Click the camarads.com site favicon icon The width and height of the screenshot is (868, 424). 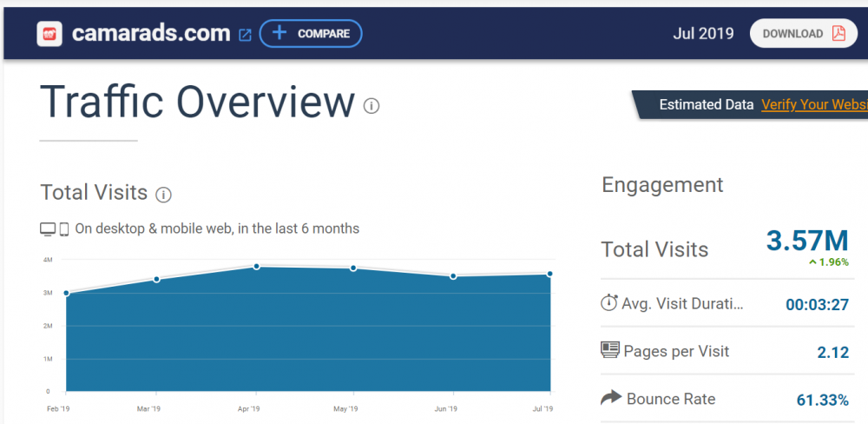click(x=49, y=34)
